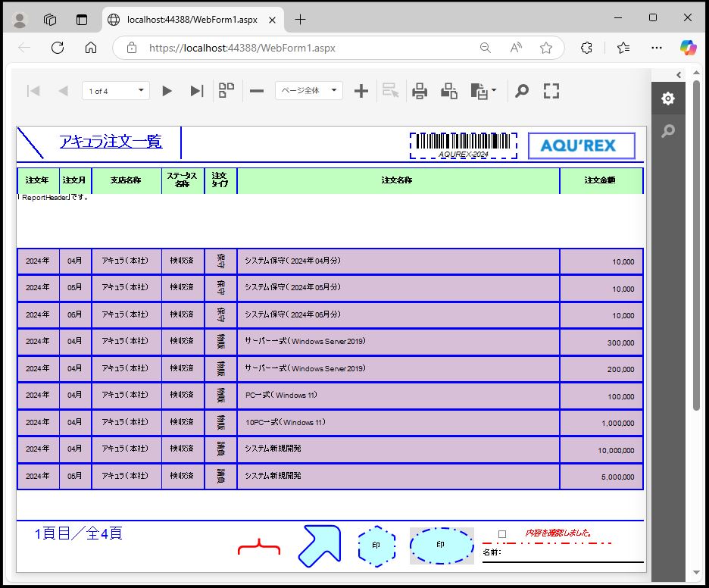This screenshot has height=588, width=709.
Task: Open the page number dropdown '1 of 4'
Action: [x=116, y=91]
